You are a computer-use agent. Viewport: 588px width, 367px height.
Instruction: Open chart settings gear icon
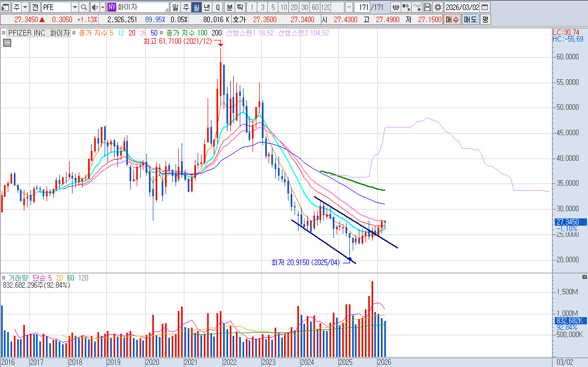(438, 7)
